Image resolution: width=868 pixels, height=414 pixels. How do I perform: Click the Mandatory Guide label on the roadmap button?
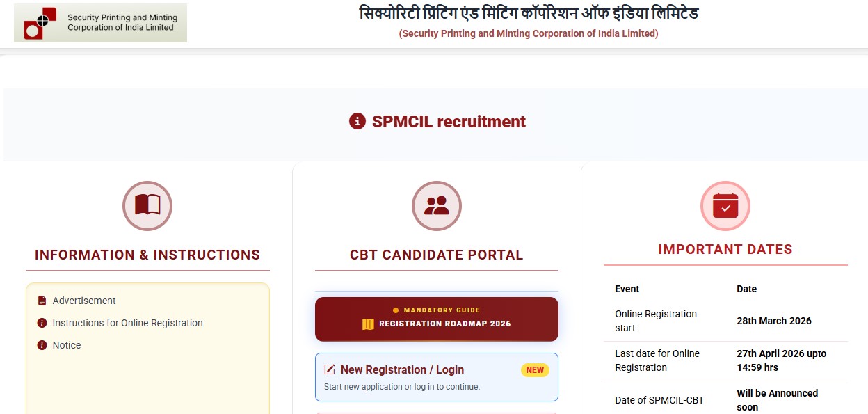tap(436, 311)
